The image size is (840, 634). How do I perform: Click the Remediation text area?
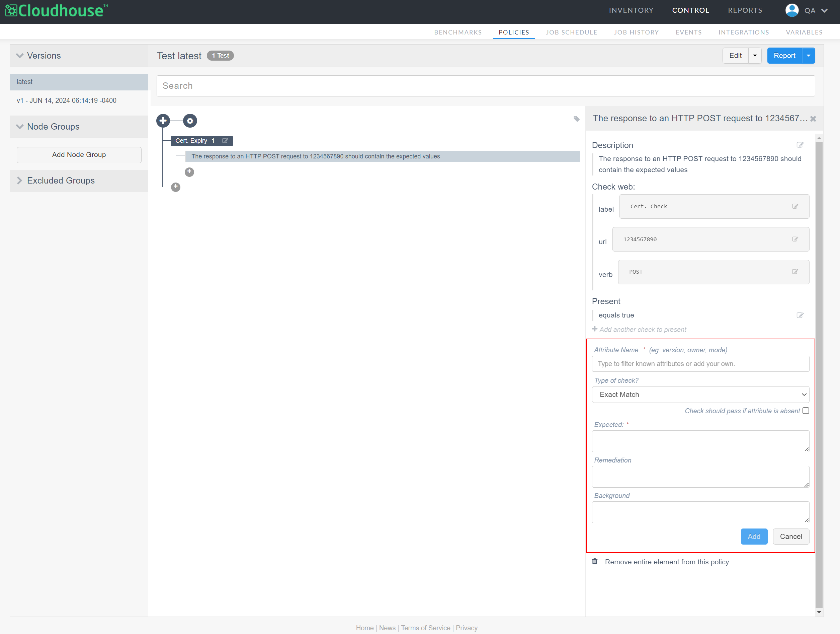click(700, 477)
